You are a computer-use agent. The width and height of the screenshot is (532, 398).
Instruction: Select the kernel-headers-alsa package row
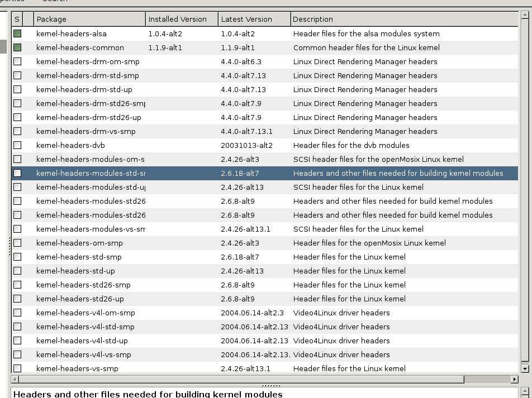[x=265, y=33]
